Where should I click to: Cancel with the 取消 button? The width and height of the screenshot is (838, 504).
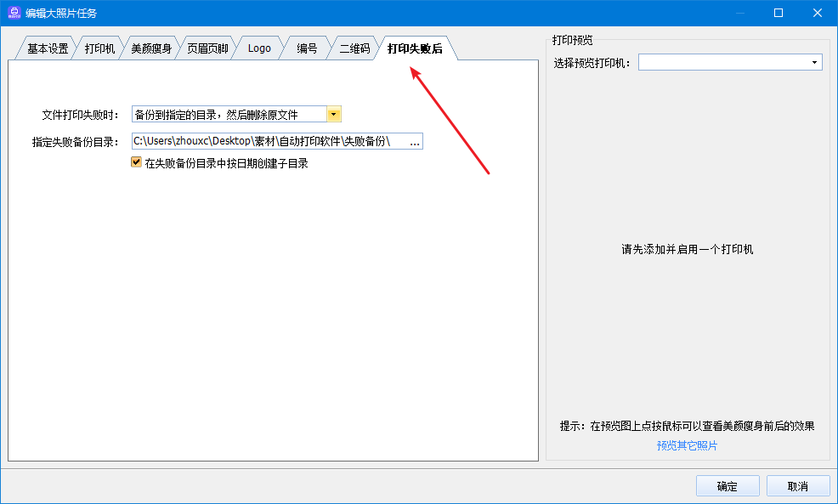pyautogui.click(x=798, y=486)
